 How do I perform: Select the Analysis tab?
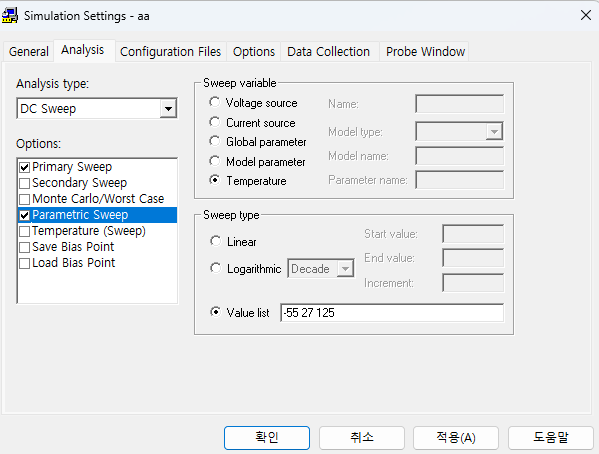click(x=83, y=50)
